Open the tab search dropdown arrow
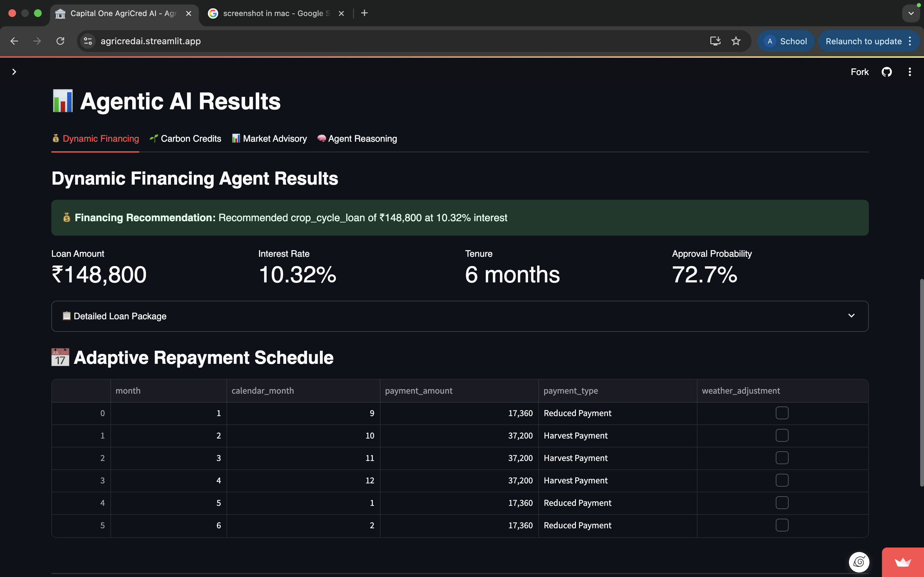Image resolution: width=924 pixels, height=577 pixels. point(911,13)
